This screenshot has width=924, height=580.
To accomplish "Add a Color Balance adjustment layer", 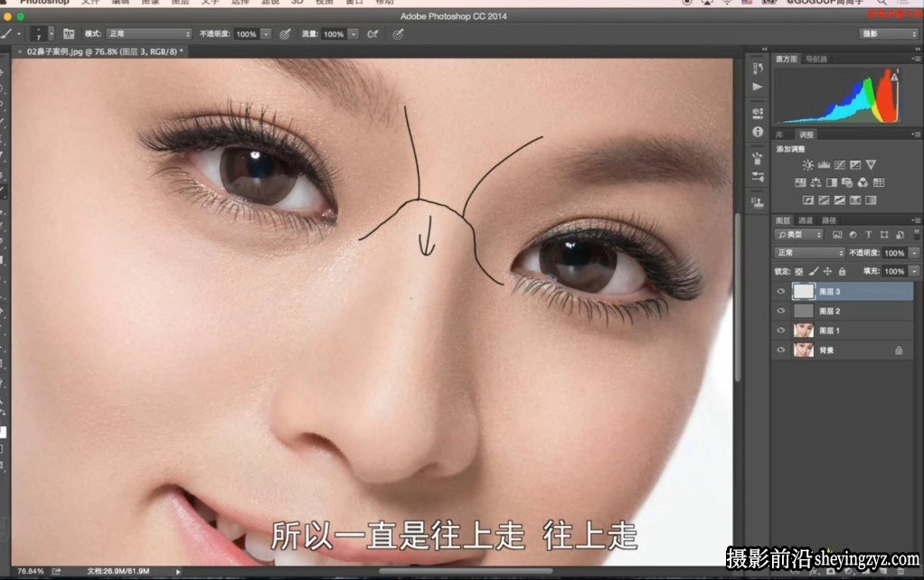I will click(816, 182).
